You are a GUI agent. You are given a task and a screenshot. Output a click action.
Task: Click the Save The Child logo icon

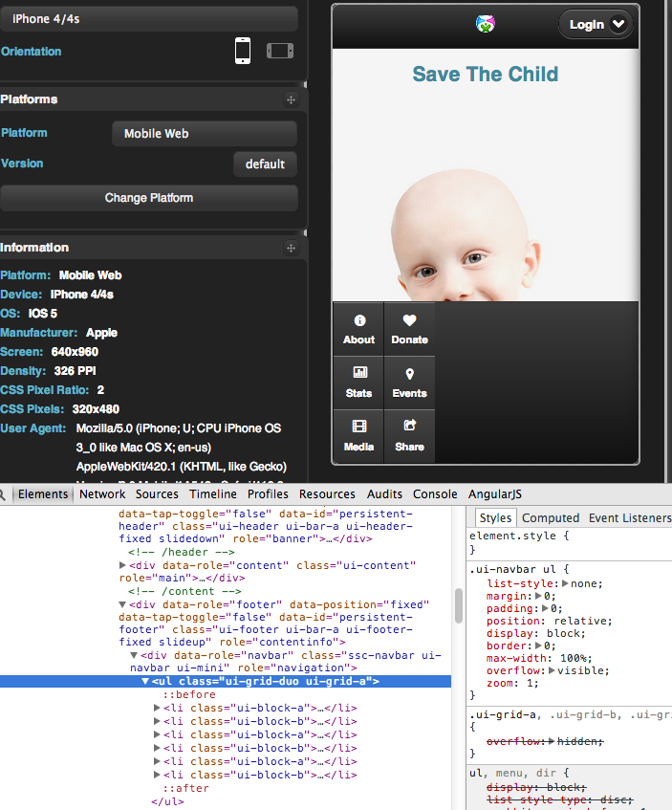[486, 24]
